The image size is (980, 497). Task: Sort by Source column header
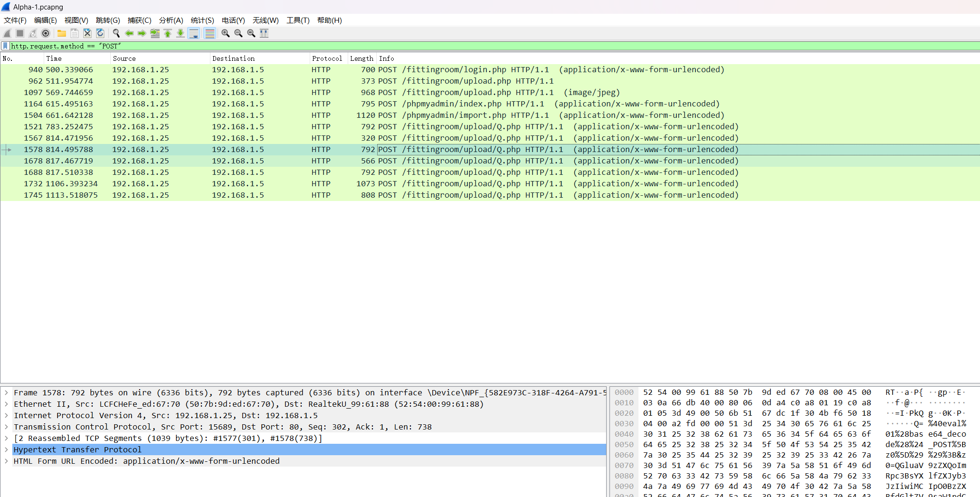[x=160, y=58]
